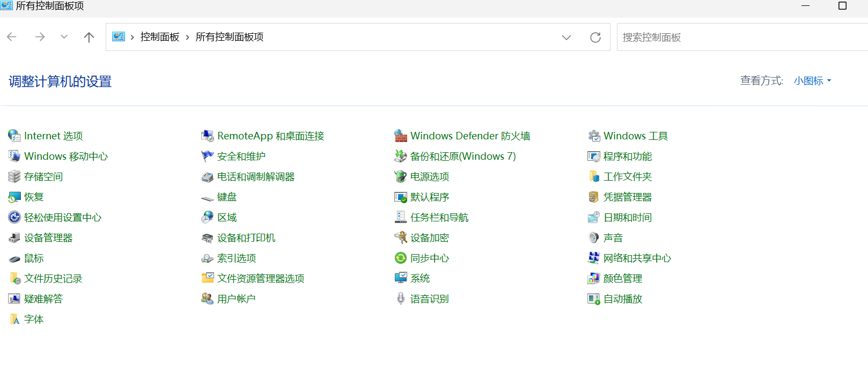Maximize the 所有控制面板项 window
868x372 pixels.
tap(842, 6)
